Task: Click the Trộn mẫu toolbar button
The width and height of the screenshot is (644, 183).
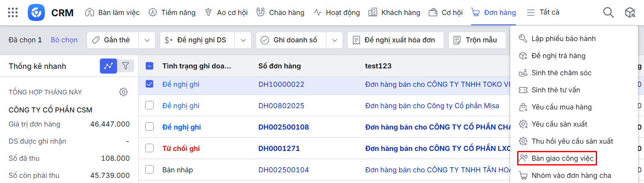Action: (476, 40)
